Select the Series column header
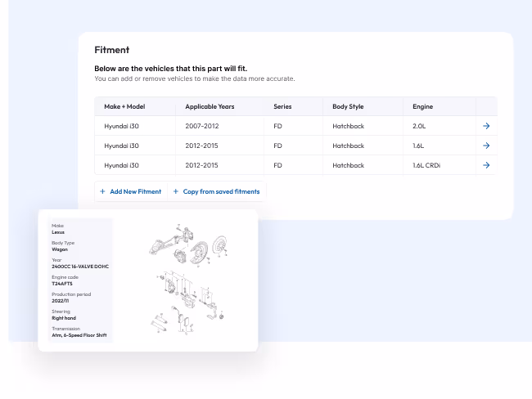This screenshot has width=532, height=399. [x=282, y=106]
